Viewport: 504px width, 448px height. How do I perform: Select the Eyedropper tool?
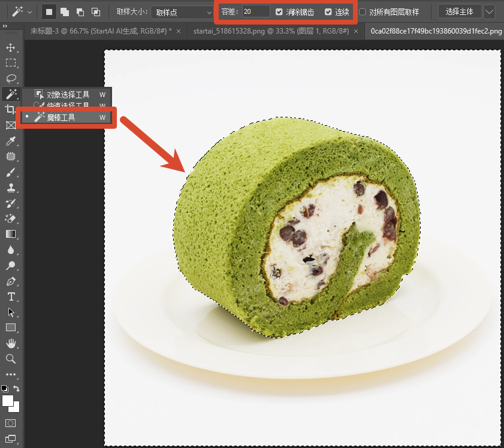click(11, 141)
